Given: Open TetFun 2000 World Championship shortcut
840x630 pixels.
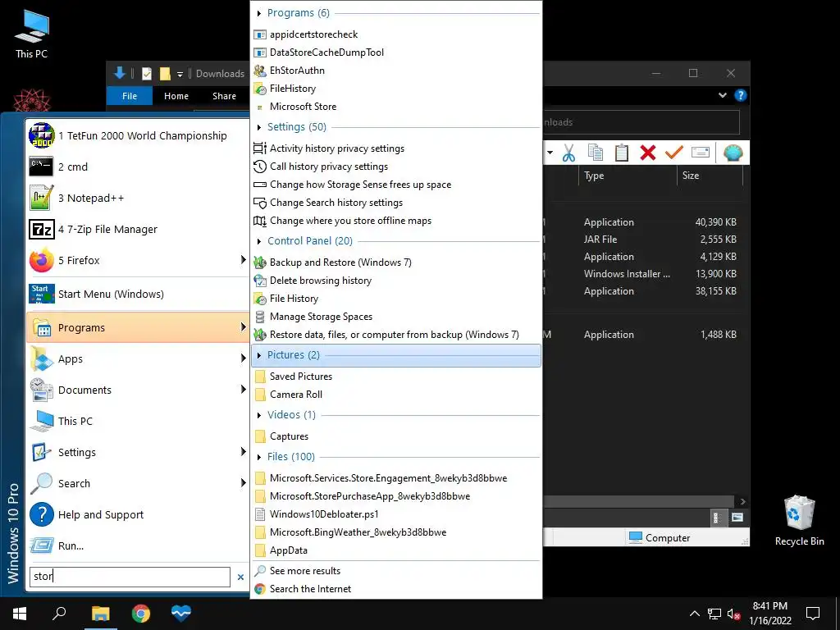Looking at the screenshot, I should coord(137,135).
